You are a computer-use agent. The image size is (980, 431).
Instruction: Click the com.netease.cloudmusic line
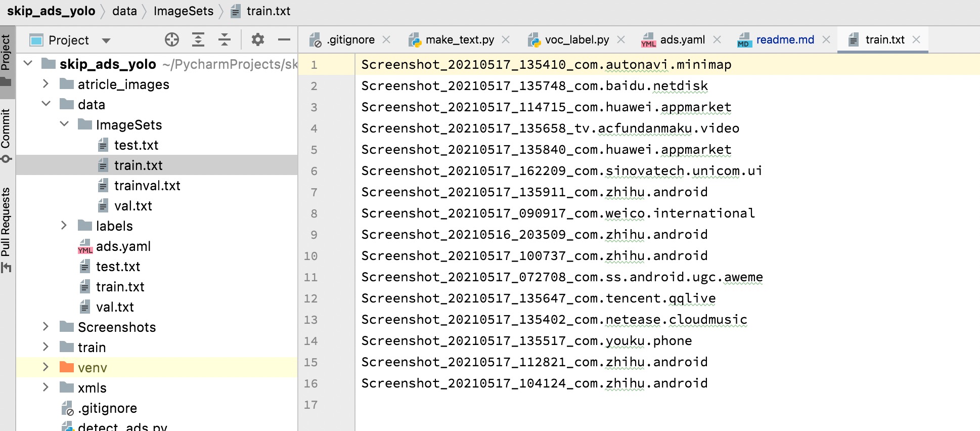tap(554, 320)
